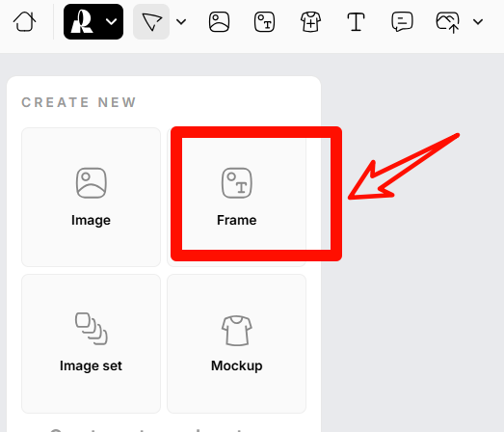Create a new Frame card
The width and height of the screenshot is (504, 432).
(236, 197)
